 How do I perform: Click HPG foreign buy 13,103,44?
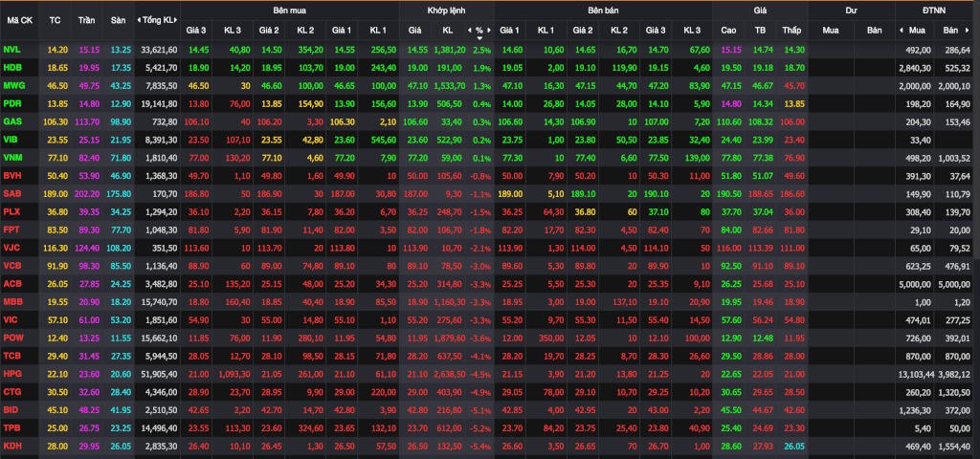pyautogui.click(x=917, y=375)
